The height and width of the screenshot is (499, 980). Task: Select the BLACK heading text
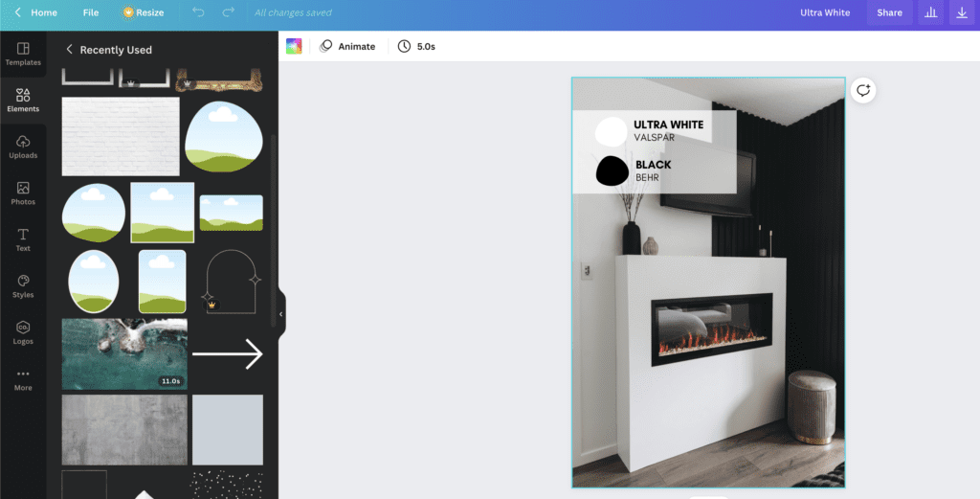tap(653, 165)
